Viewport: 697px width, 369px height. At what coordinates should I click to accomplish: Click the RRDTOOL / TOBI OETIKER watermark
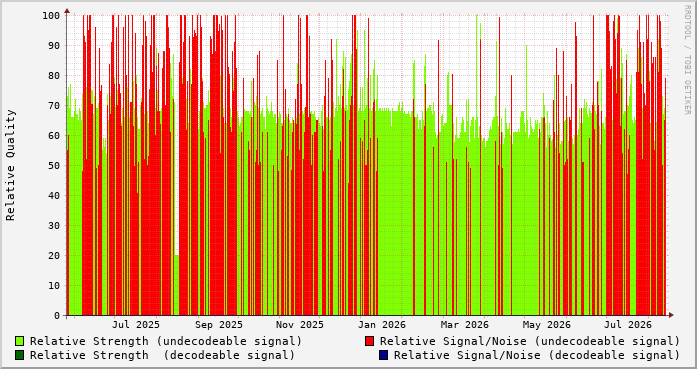pos(687,60)
